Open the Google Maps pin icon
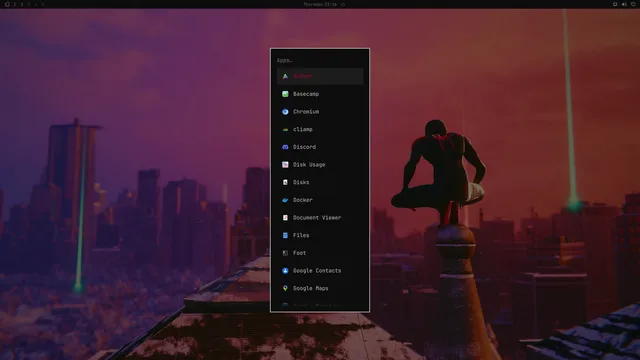The height and width of the screenshot is (360, 640). coord(285,288)
